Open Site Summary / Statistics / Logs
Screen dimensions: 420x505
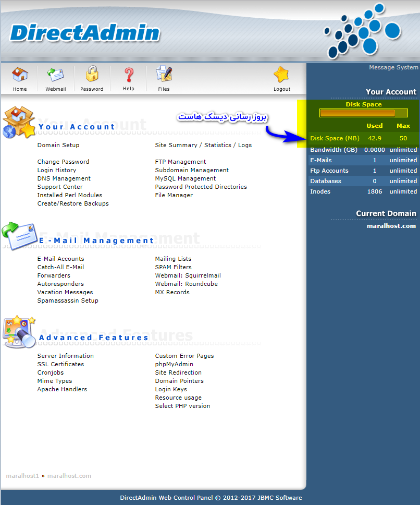tap(203, 145)
